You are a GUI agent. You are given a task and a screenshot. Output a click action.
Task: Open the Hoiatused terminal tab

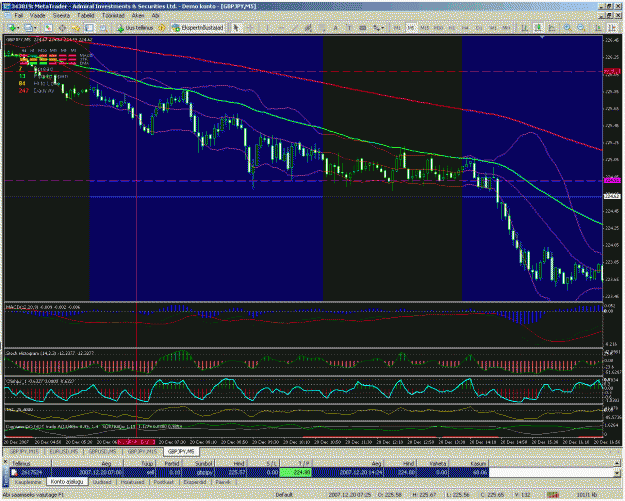[132, 482]
